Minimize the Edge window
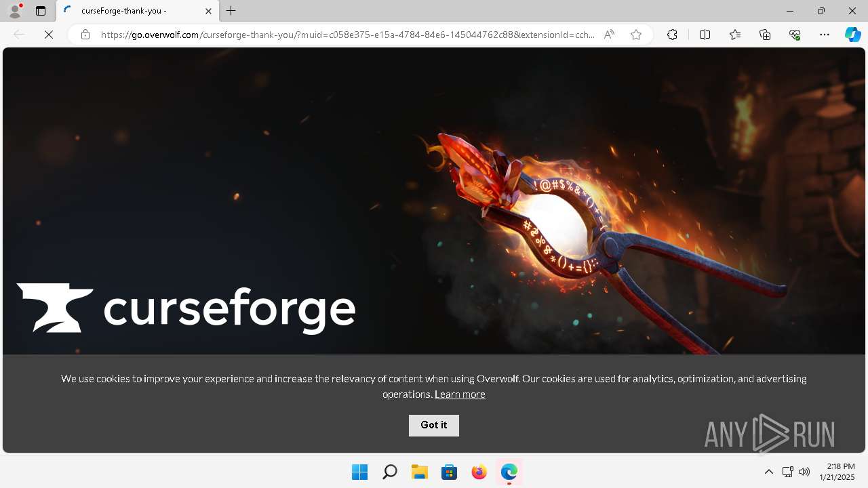This screenshot has width=868, height=488. [790, 11]
